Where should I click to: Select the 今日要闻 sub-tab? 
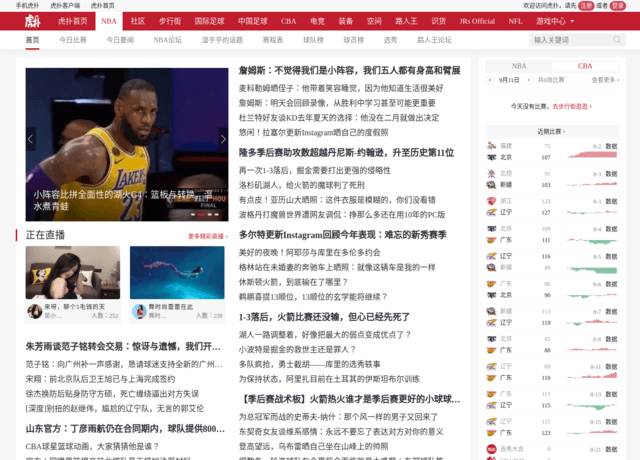coord(120,40)
